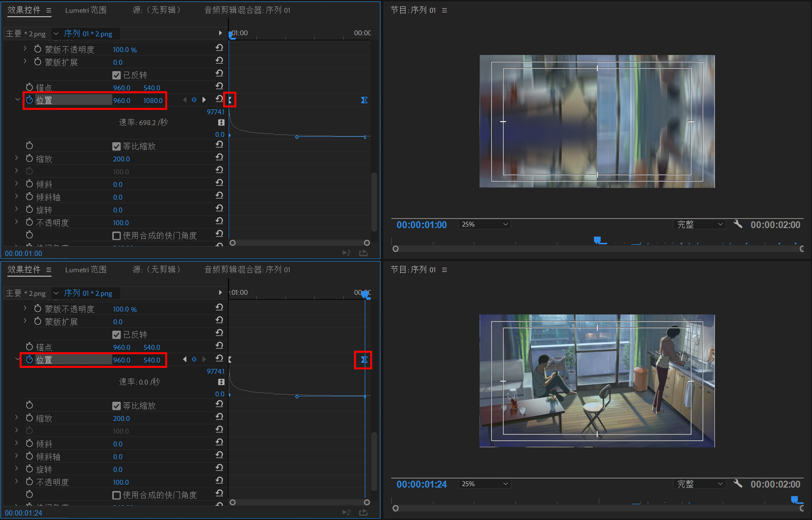This screenshot has height=520, width=812.
Task: Click 主要 * 2.png in top panel
Action: coord(26,34)
